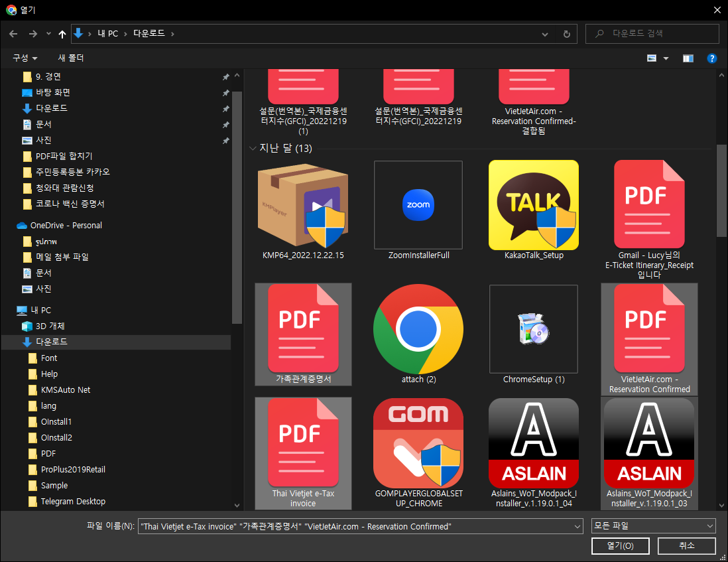
Task: Open the 모든 파일 file type dropdown
Action: coord(653,526)
